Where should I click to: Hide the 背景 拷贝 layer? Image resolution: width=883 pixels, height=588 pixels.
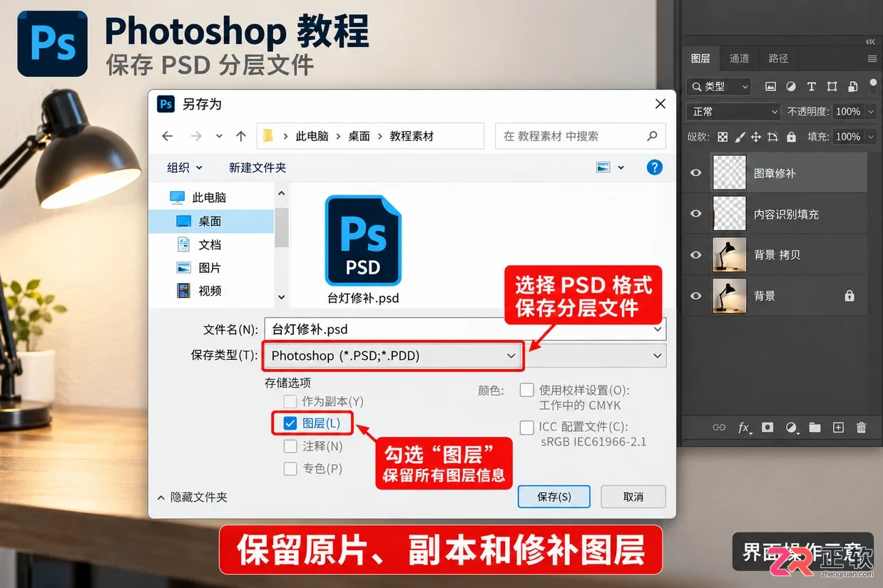(696, 255)
